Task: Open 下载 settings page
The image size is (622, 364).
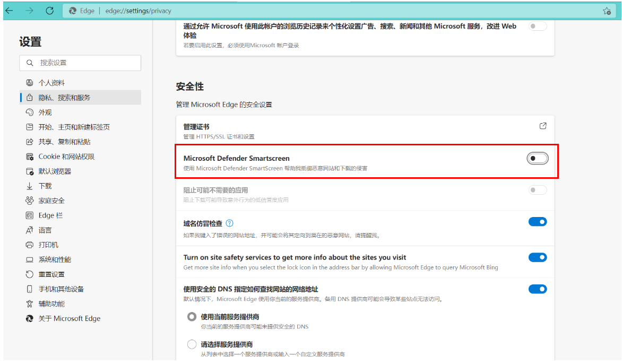Action: (x=80, y=186)
